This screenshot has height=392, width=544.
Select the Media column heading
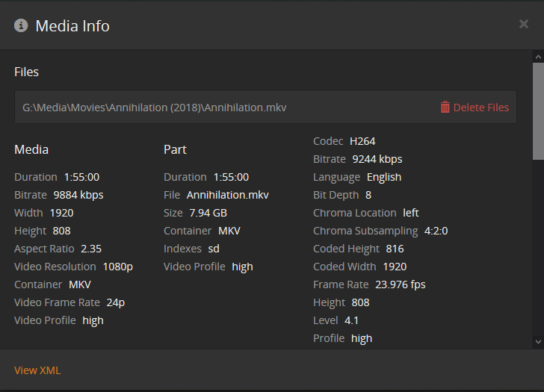tap(31, 150)
